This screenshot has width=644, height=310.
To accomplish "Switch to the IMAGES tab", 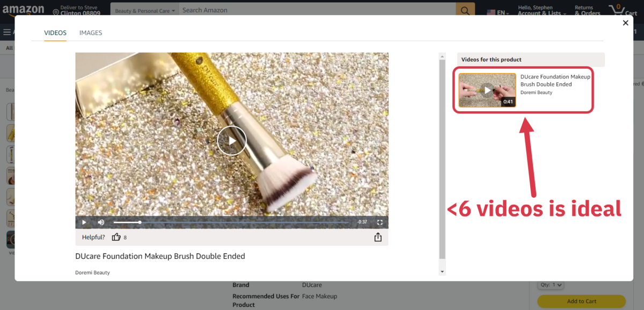I will (x=91, y=33).
